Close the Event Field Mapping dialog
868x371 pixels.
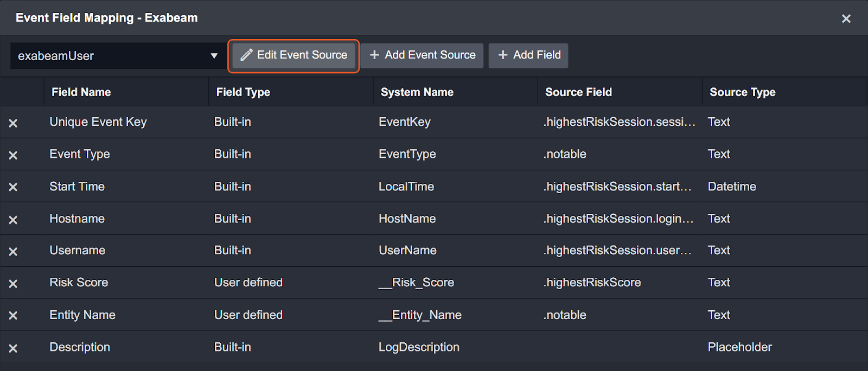pyautogui.click(x=846, y=18)
